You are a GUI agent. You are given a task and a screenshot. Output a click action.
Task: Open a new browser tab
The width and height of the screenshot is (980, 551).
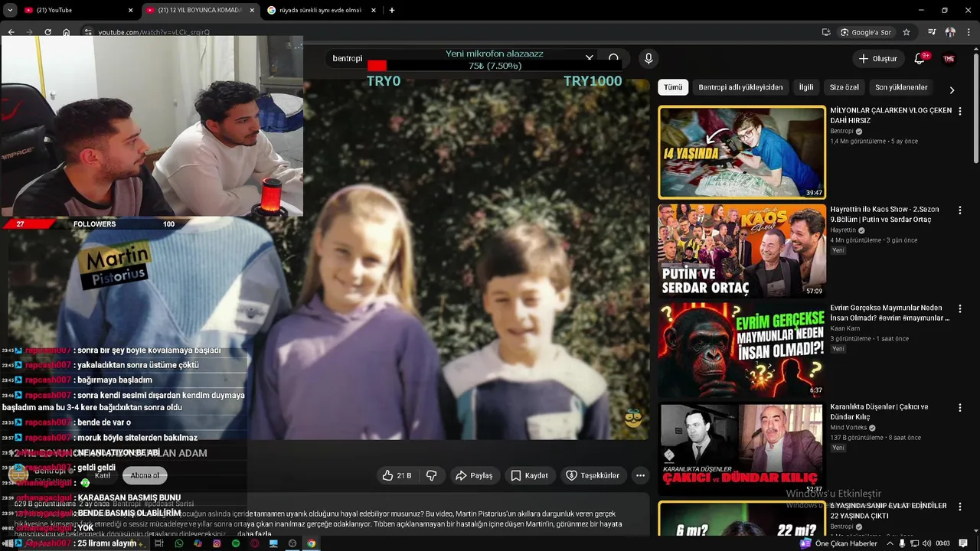(x=392, y=10)
